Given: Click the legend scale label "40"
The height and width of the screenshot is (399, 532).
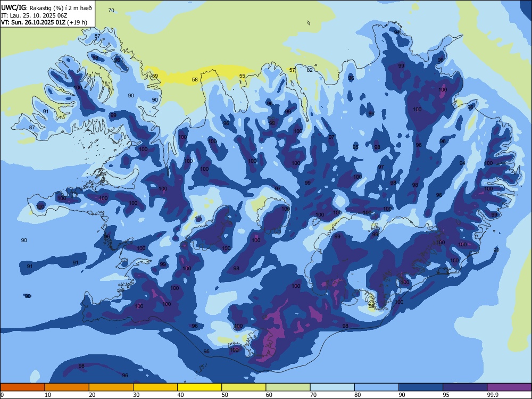Looking at the screenshot, I should coord(180,395).
